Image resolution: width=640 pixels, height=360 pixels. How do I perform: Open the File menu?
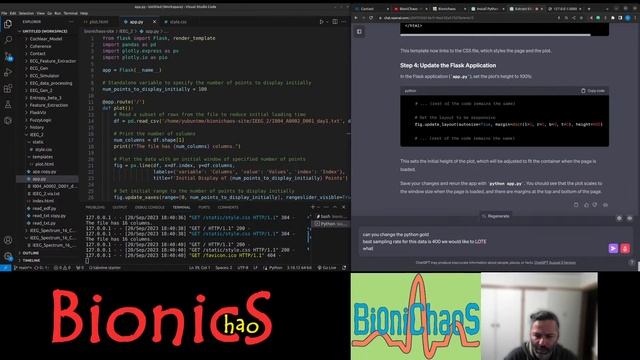(x=4, y=13)
